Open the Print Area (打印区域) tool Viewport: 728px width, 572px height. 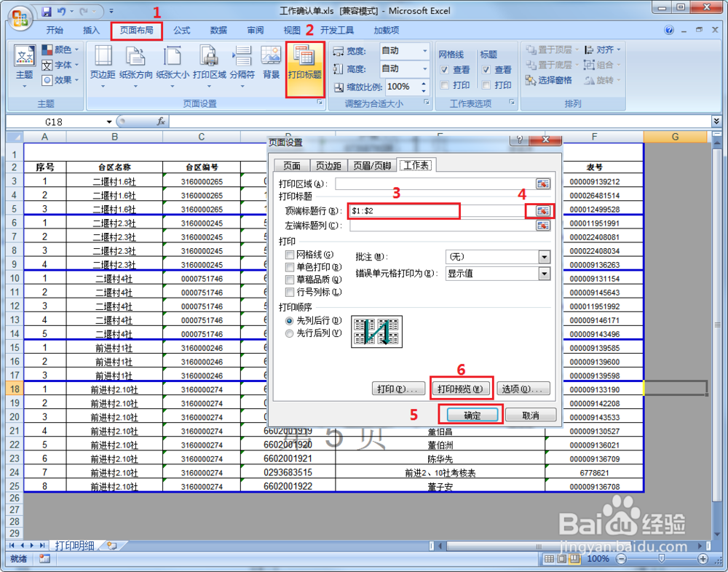click(x=210, y=66)
